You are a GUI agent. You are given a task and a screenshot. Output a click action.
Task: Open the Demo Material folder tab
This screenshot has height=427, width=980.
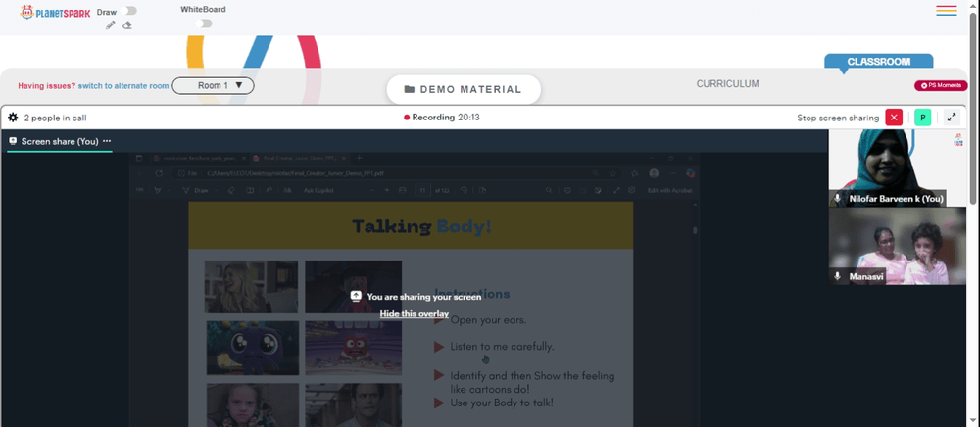pyautogui.click(x=464, y=89)
